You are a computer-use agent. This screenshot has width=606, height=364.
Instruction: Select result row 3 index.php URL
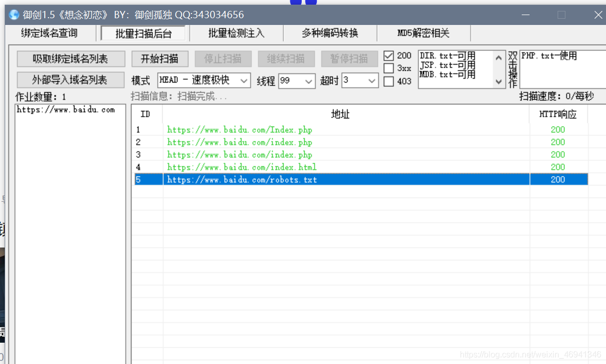tap(240, 154)
